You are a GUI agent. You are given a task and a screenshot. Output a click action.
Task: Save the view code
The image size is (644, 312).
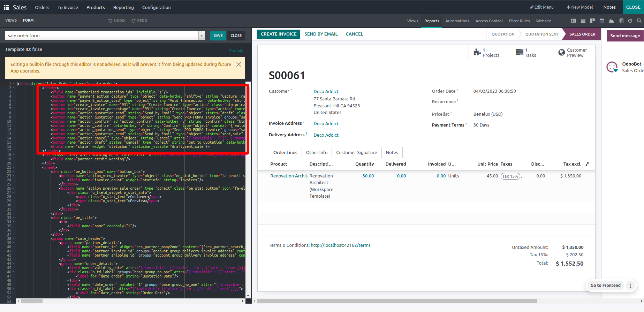tap(218, 36)
